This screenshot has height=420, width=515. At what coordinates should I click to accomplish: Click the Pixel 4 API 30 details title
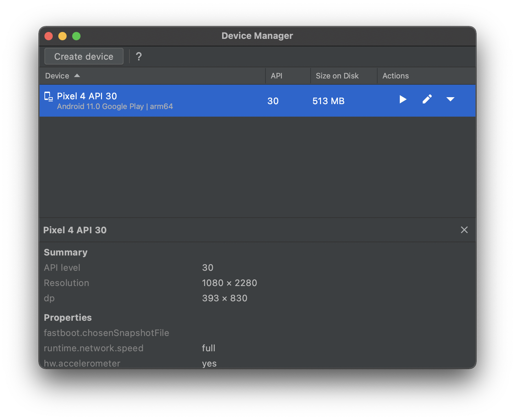coord(75,230)
